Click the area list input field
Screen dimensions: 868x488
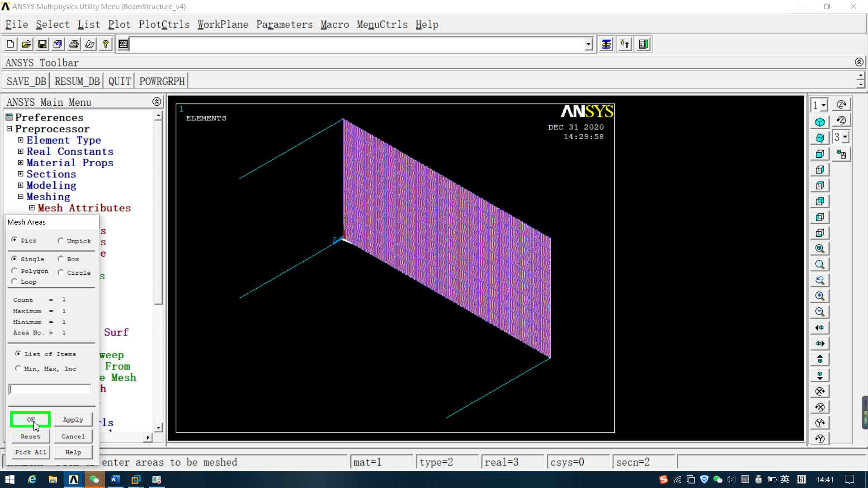click(50, 389)
